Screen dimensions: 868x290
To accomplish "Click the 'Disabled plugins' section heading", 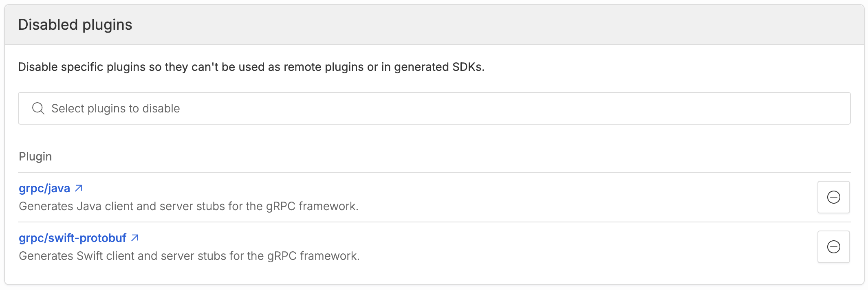I will [75, 25].
